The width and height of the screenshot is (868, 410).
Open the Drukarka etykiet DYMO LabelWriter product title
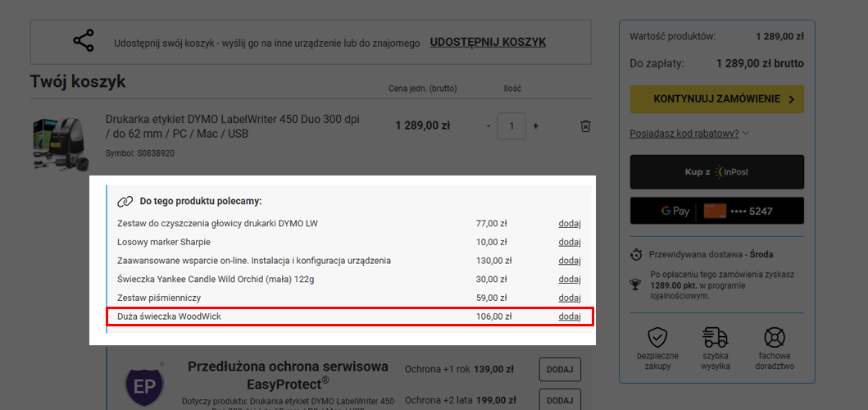pos(233,126)
